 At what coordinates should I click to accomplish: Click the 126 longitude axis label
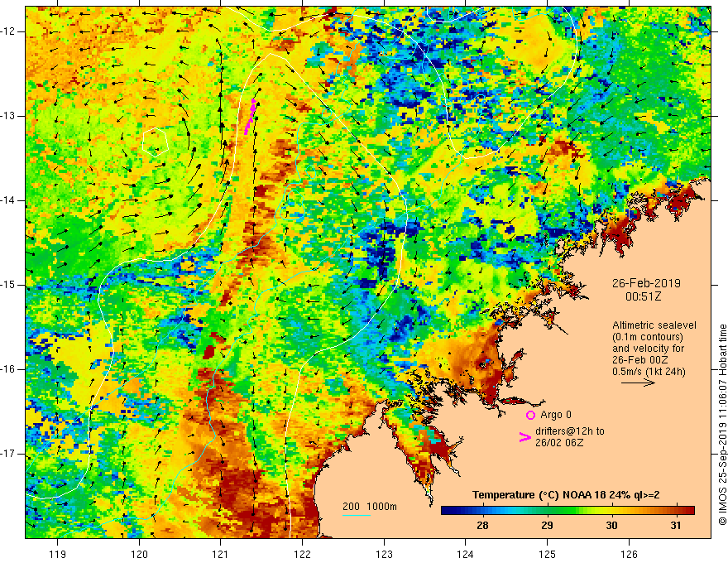pos(629,554)
